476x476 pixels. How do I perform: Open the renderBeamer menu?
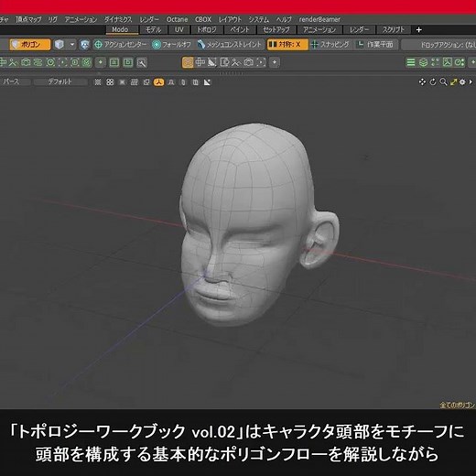319,19
